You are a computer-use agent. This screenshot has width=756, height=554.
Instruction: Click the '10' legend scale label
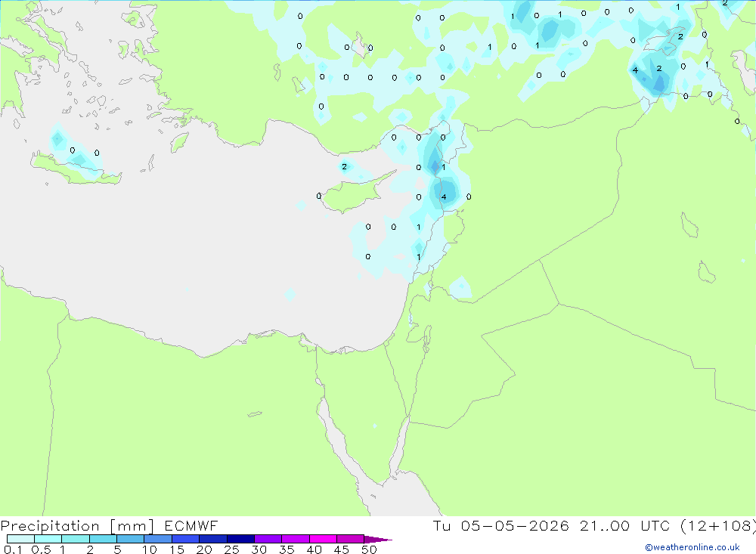tap(149, 549)
